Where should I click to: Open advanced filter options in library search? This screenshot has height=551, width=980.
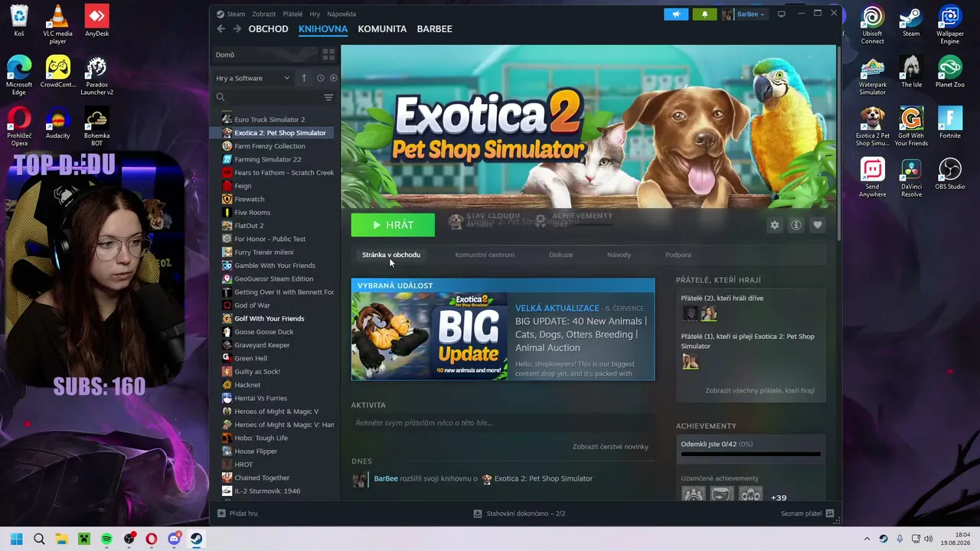click(328, 97)
